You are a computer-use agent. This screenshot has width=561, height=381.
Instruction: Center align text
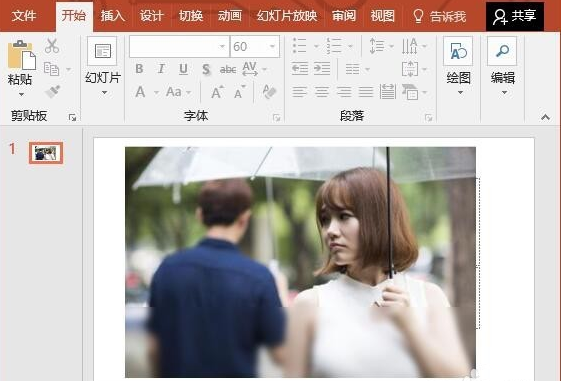[x=322, y=92]
